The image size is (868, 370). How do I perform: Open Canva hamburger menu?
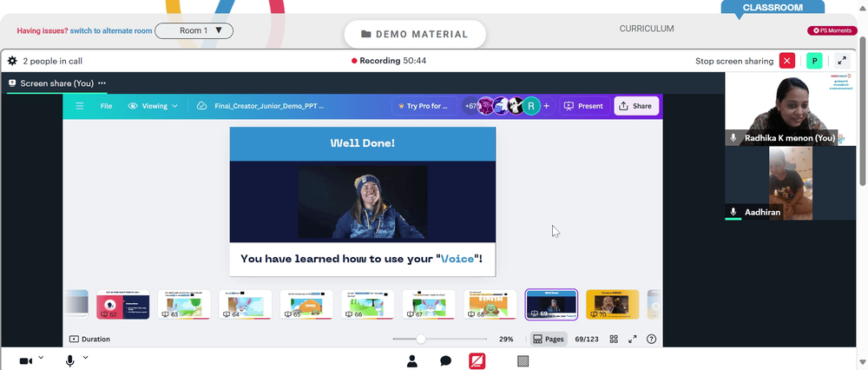[x=80, y=106]
